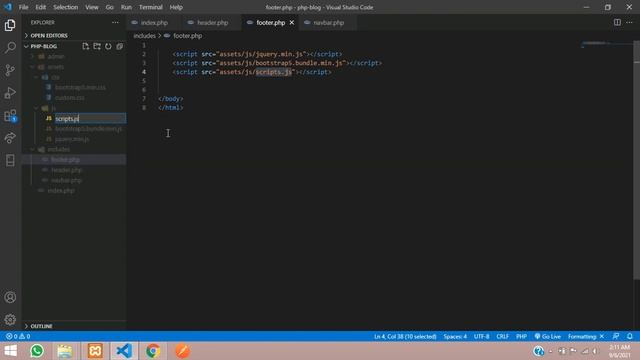Open header.php in Explorer tree
The width and height of the screenshot is (640, 360).
[66, 170]
